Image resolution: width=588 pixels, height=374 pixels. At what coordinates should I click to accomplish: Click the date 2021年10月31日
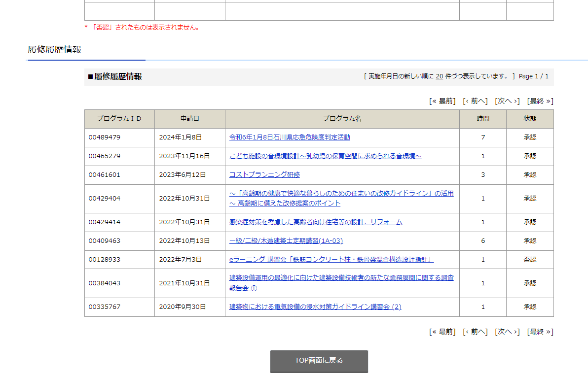click(184, 283)
